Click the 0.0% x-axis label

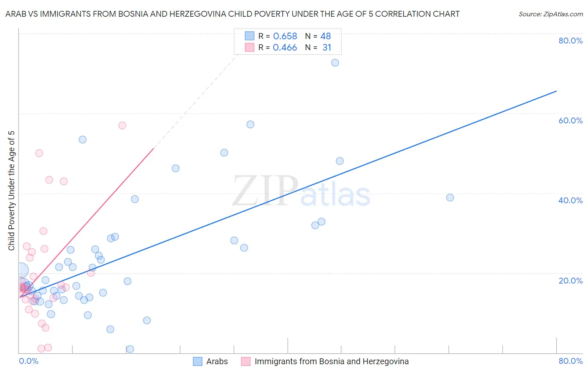pos(28,361)
